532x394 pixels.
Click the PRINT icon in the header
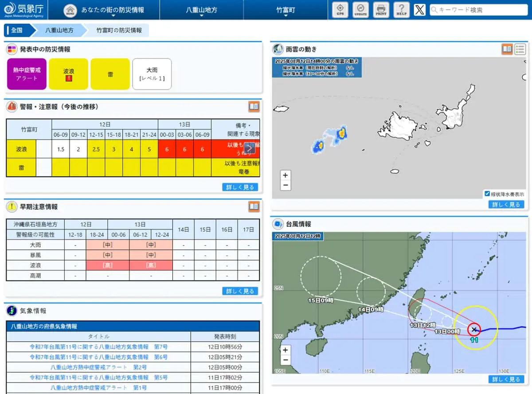[x=381, y=9]
